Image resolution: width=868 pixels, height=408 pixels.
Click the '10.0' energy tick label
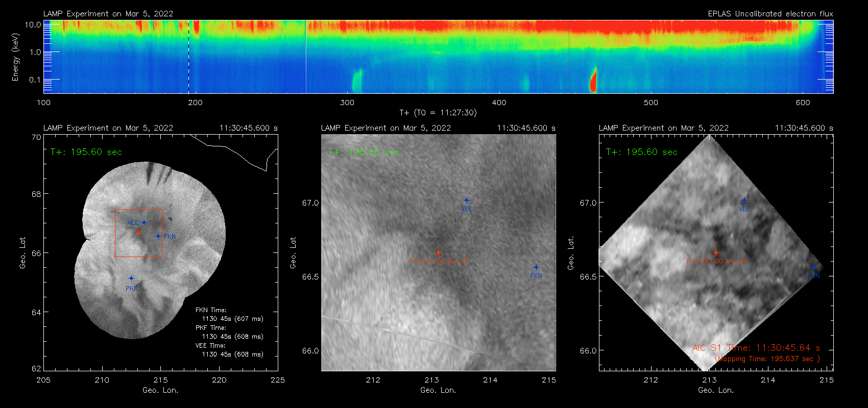[x=33, y=24]
